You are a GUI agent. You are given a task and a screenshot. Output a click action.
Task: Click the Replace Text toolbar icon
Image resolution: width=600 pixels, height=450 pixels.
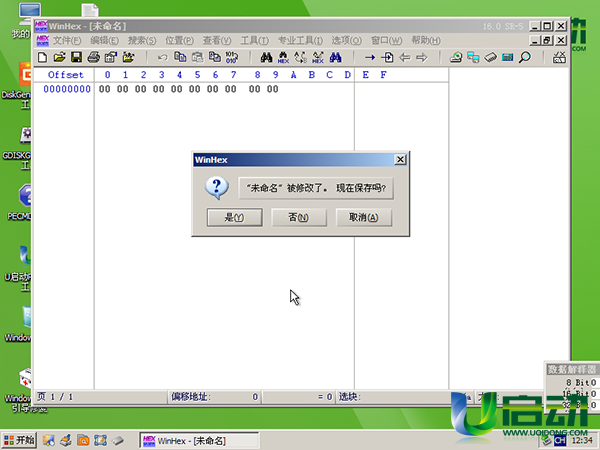point(300,58)
